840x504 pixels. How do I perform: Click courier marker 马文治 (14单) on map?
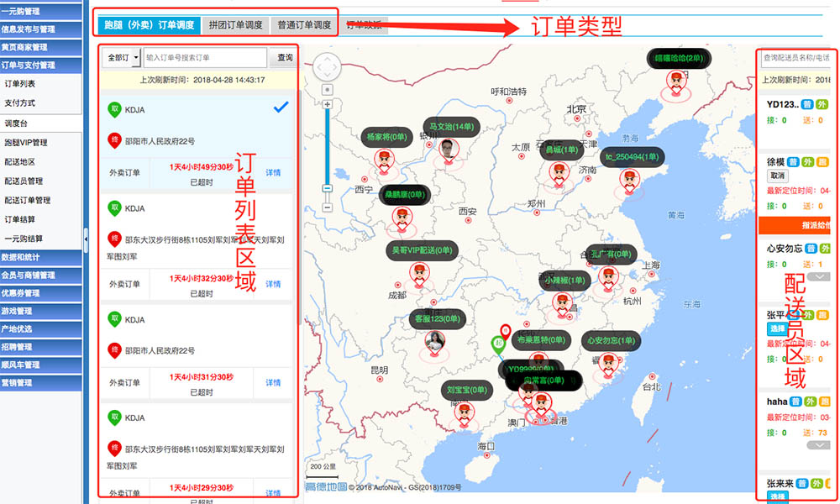point(449,150)
